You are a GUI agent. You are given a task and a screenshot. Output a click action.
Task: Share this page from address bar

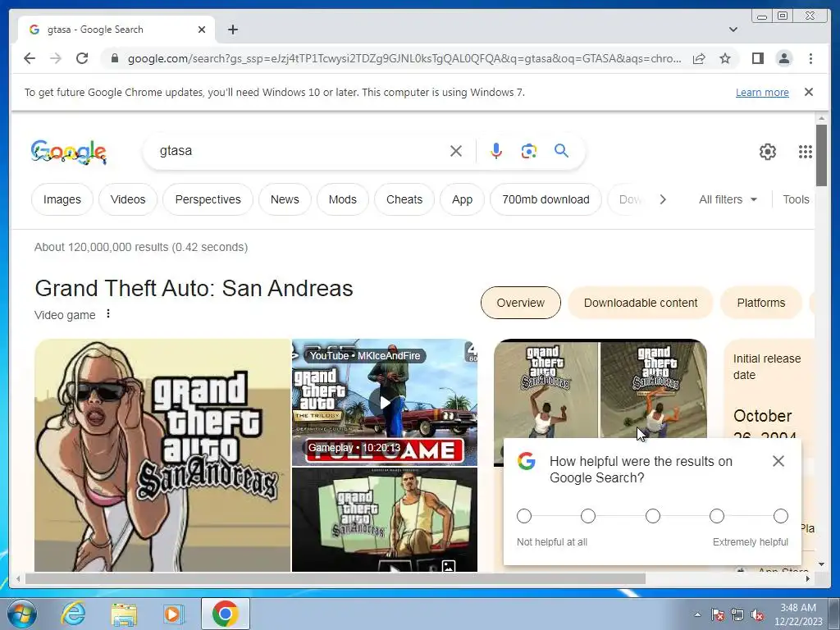[x=699, y=58]
